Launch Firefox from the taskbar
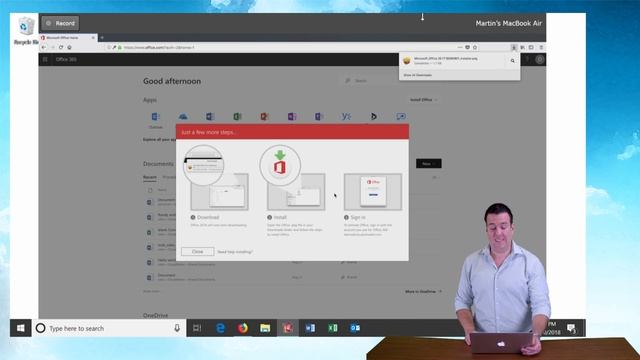This screenshot has width=640, height=360. coord(243,328)
